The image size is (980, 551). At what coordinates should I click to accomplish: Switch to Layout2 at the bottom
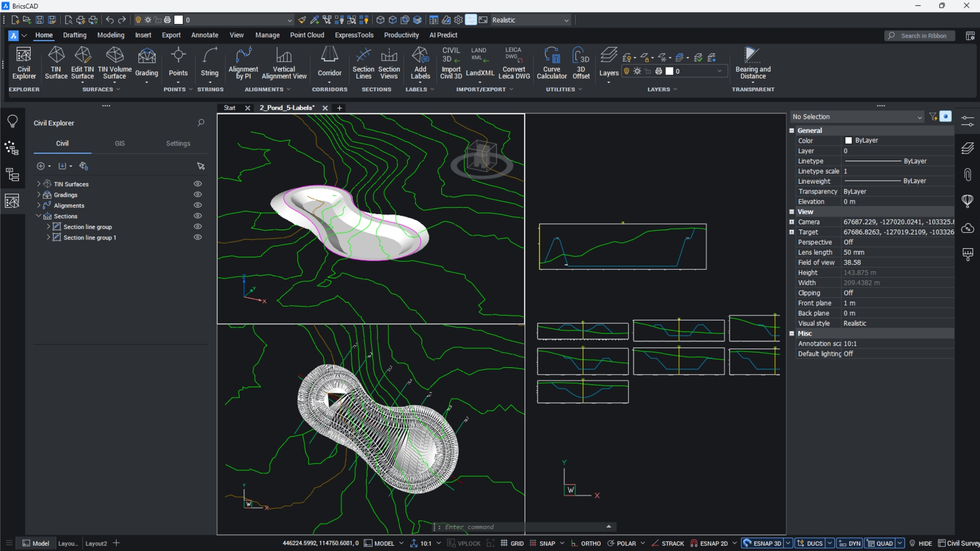point(96,543)
